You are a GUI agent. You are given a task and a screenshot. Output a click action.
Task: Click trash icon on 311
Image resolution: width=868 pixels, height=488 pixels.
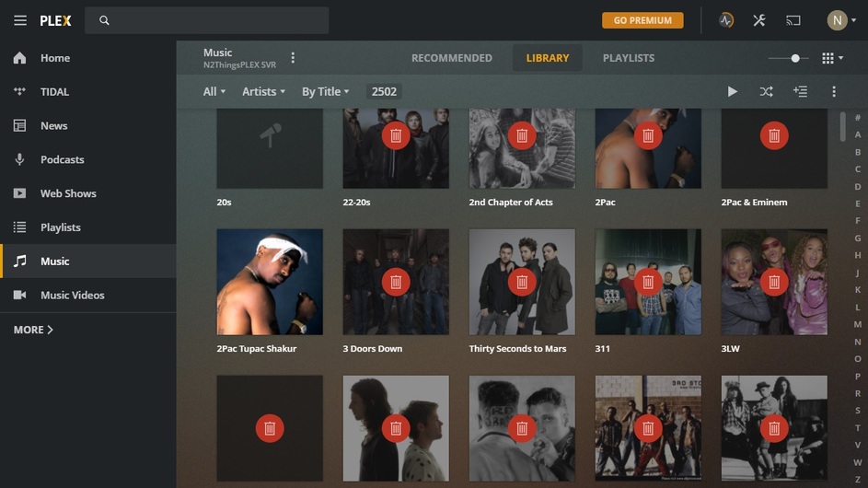pos(648,282)
